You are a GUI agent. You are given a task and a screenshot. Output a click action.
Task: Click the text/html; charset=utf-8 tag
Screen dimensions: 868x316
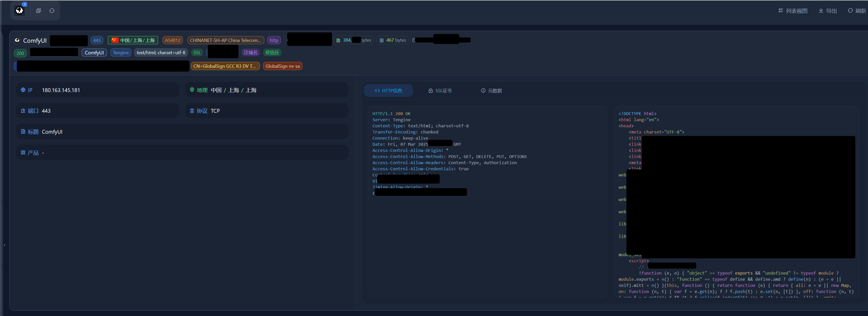pyautogui.click(x=161, y=53)
